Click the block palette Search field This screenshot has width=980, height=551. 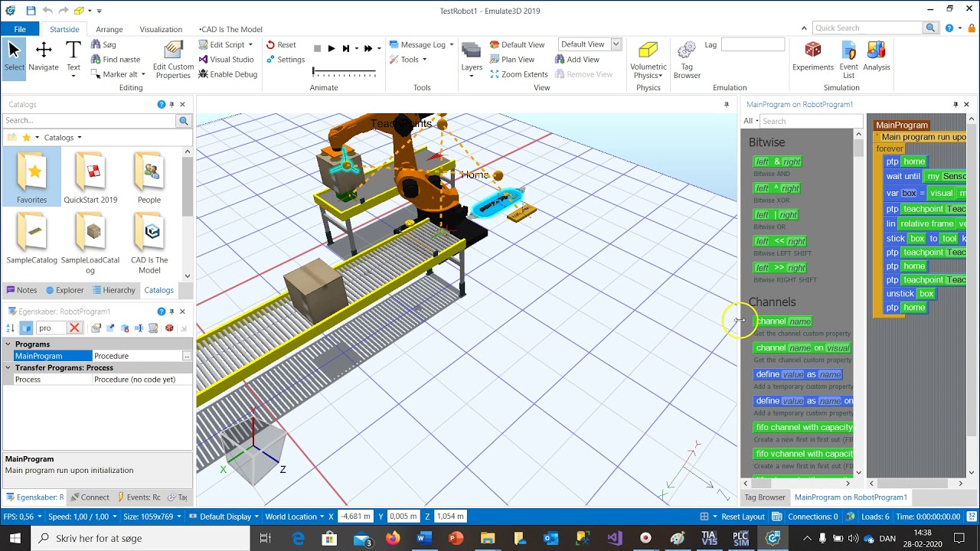(x=812, y=121)
